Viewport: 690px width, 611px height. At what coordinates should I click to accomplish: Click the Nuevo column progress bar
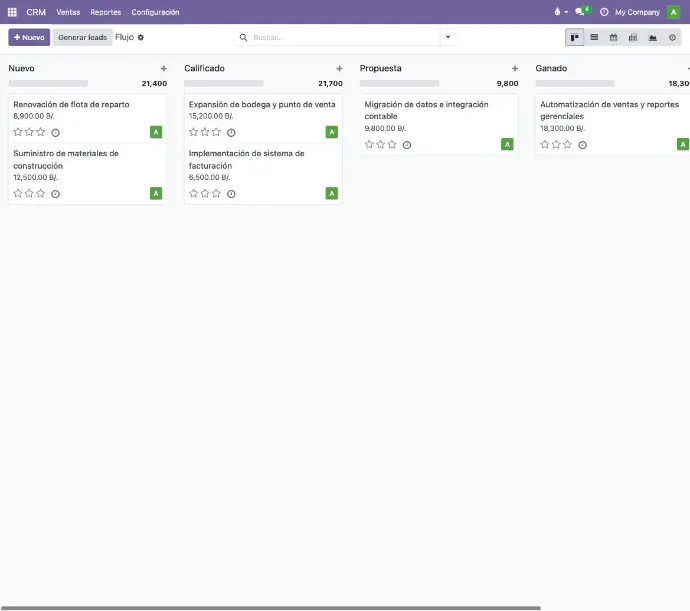(x=48, y=83)
